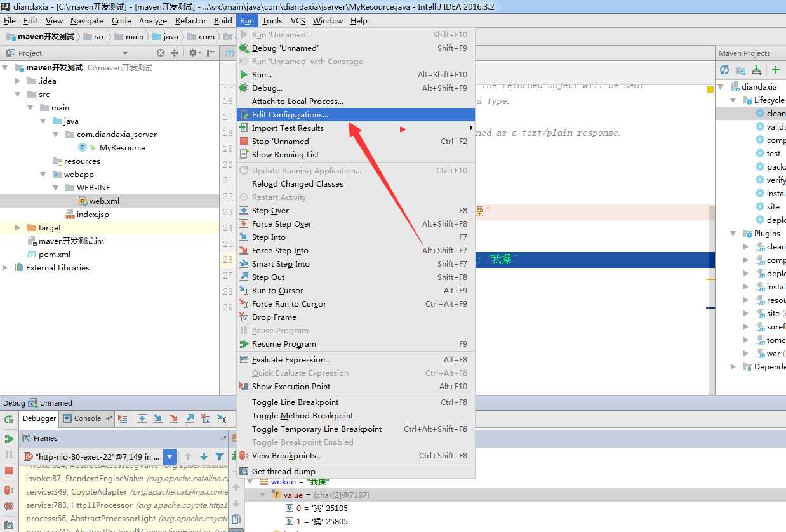
Task: Click View Breakpoints icon in debug sidebar
Action: (x=9, y=490)
